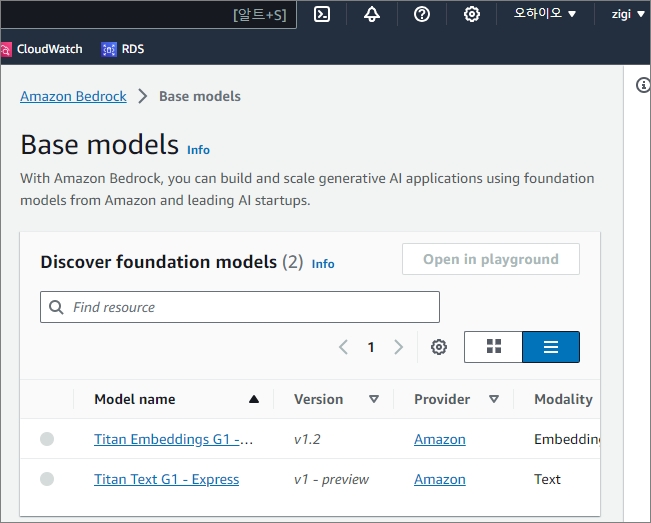
Task: Select page 1 in pagination
Action: [371, 347]
